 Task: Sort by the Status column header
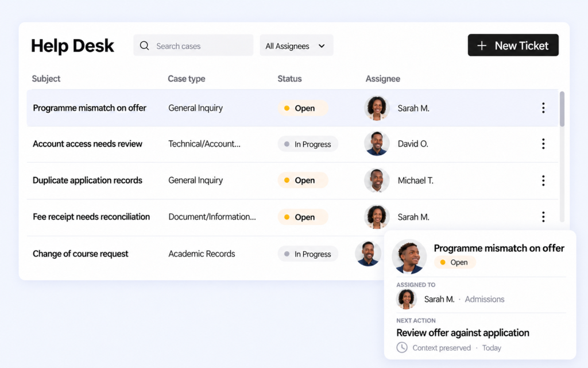click(x=289, y=78)
